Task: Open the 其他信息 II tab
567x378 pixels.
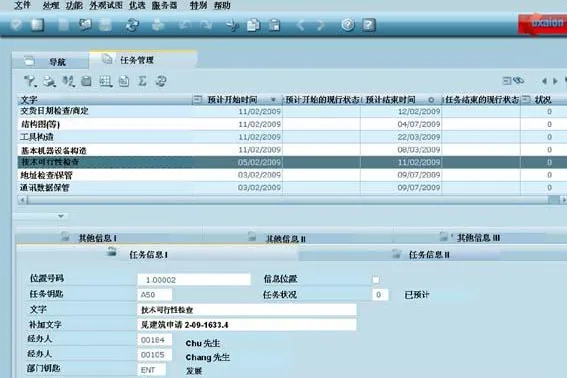Action: 286,238
